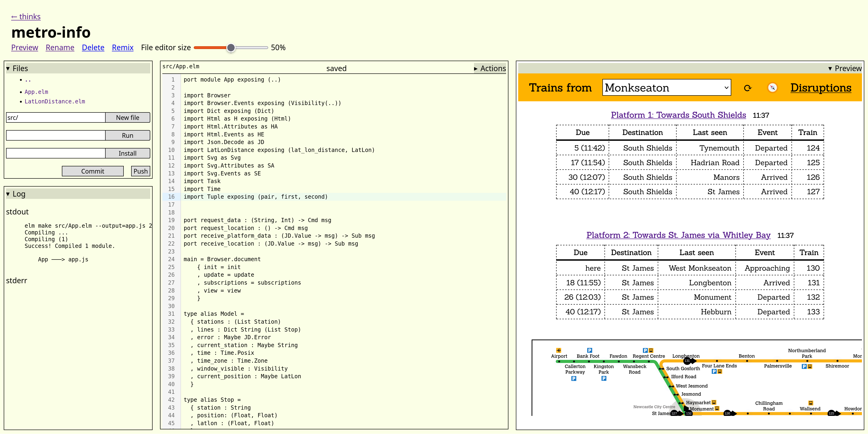Collapse the Log panel
Image resolution: width=868 pixels, height=434 pixels.
[19, 194]
